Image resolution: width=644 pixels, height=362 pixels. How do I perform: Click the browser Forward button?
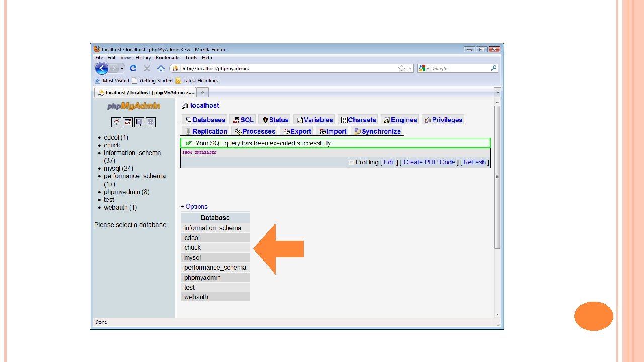114,68
